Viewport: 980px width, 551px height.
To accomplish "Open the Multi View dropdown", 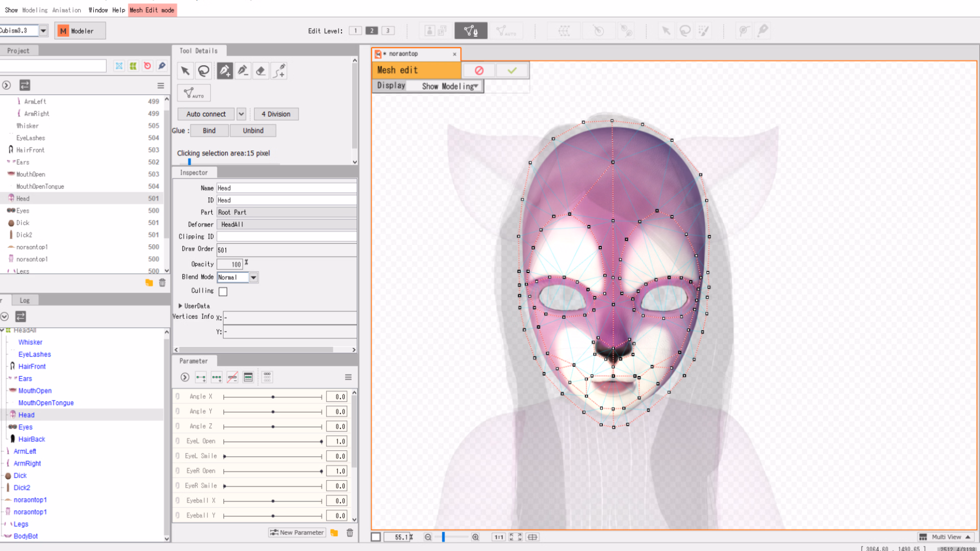I will pyautogui.click(x=945, y=537).
